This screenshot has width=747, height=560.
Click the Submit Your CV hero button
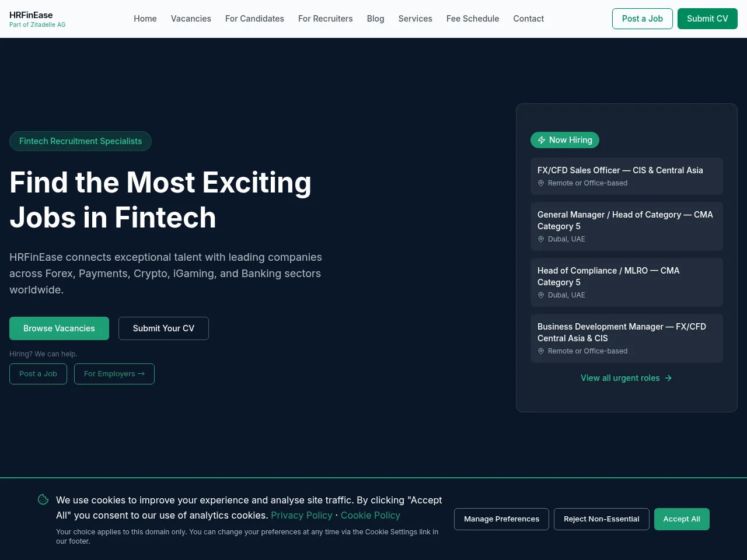163,328
